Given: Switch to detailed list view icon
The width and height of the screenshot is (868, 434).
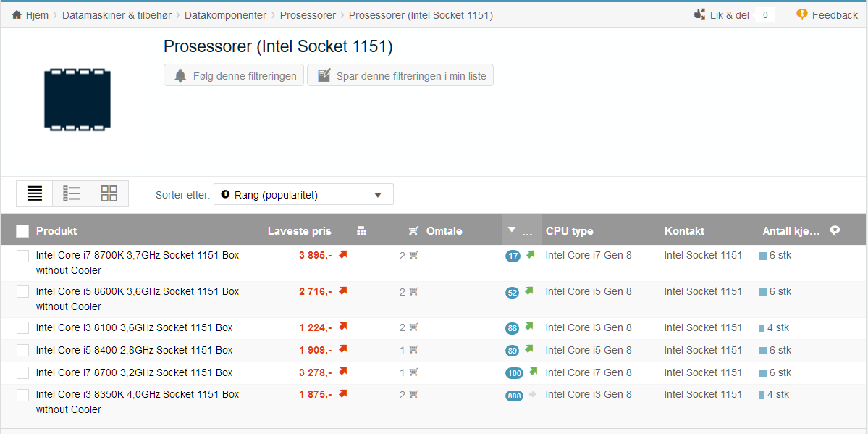Looking at the screenshot, I should click(72, 193).
